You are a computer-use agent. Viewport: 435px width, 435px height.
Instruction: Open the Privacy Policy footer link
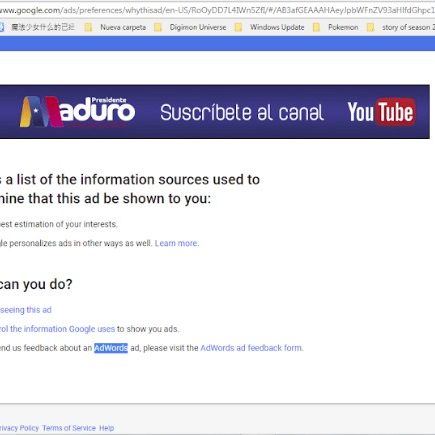tap(19, 428)
